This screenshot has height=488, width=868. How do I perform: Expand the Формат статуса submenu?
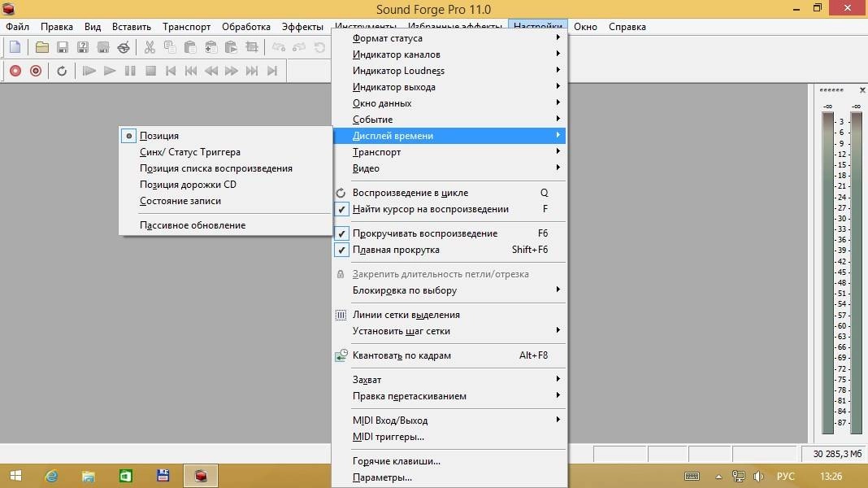[x=449, y=38]
